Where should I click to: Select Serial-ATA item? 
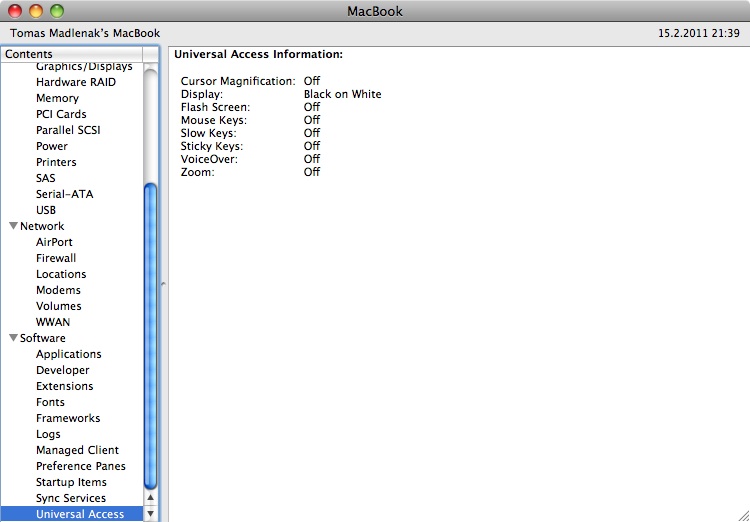[65, 194]
